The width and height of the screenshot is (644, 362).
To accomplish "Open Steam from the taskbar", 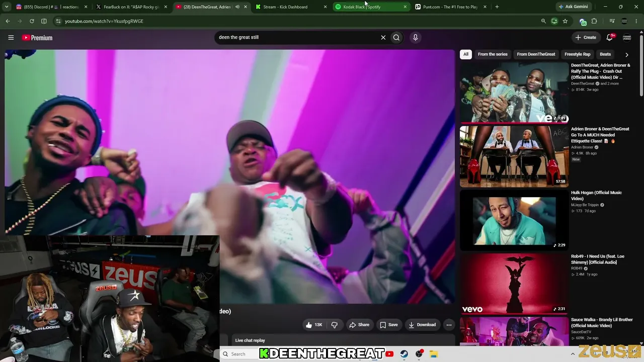I will [404, 354].
